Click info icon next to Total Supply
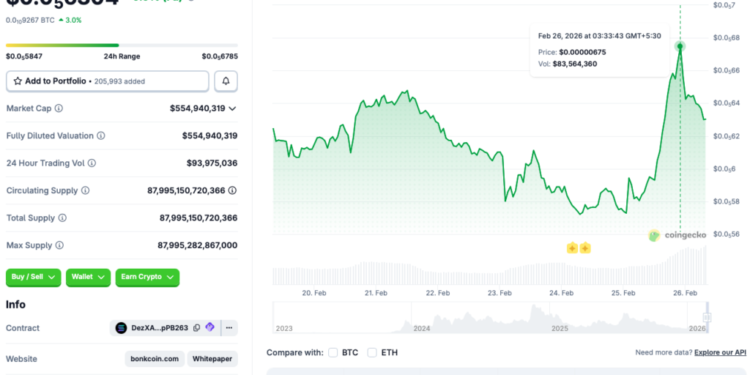750x375 pixels. click(x=62, y=218)
